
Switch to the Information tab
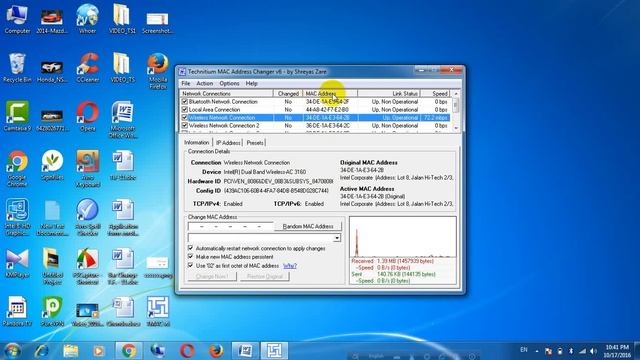point(197,142)
